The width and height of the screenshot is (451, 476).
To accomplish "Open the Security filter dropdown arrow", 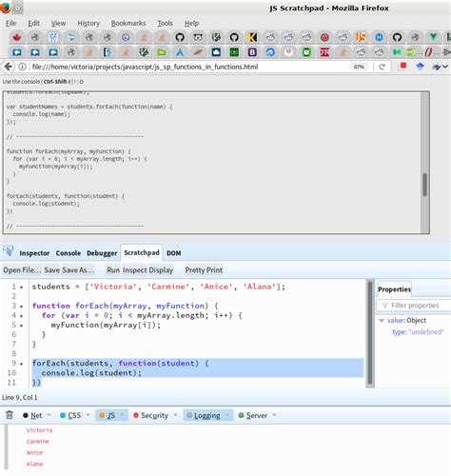I will pyautogui.click(x=175, y=415).
